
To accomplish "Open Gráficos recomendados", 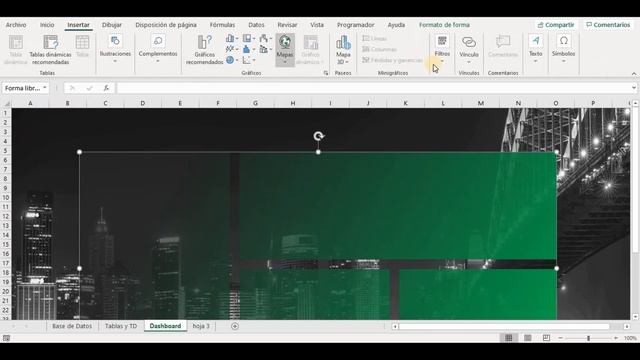I will 204,50.
